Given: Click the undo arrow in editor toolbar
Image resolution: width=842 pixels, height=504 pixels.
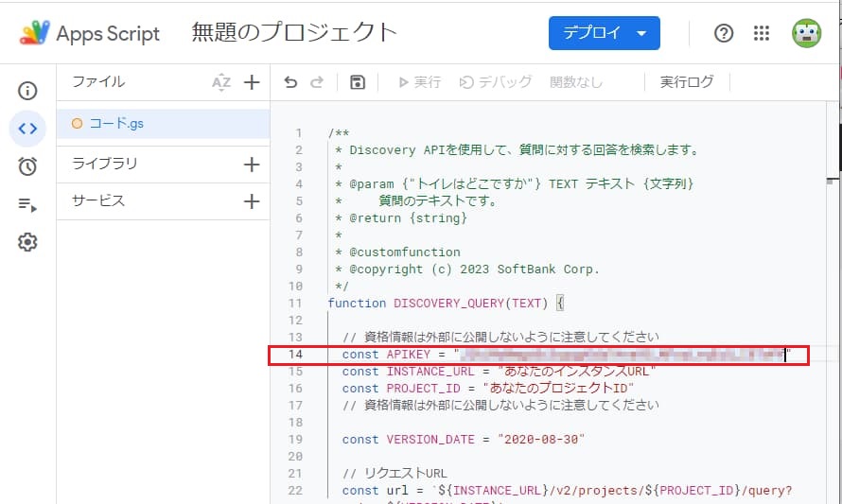Looking at the screenshot, I should click(x=290, y=82).
